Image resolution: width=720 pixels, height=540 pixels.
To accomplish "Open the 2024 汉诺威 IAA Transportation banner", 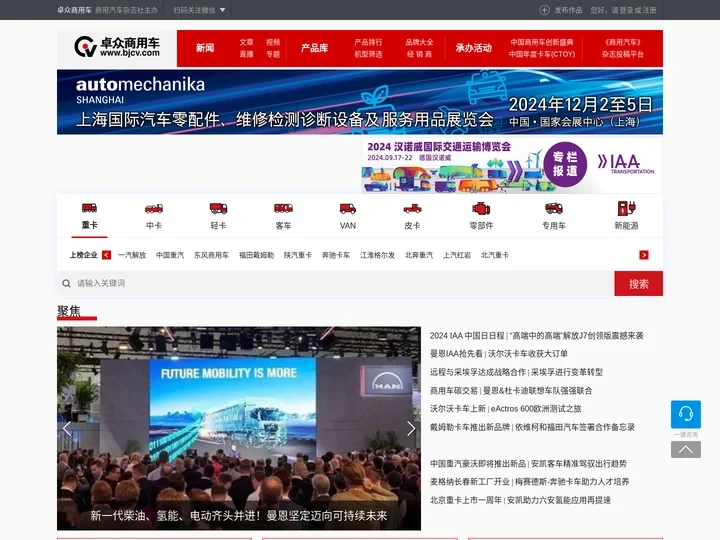I will click(x=512, y=165).
